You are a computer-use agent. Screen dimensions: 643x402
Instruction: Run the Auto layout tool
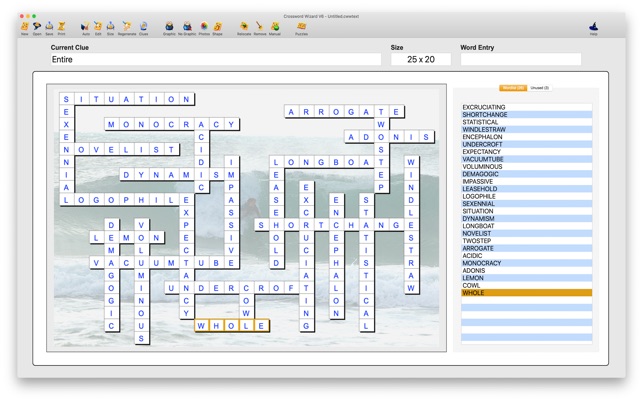[85, 26]
